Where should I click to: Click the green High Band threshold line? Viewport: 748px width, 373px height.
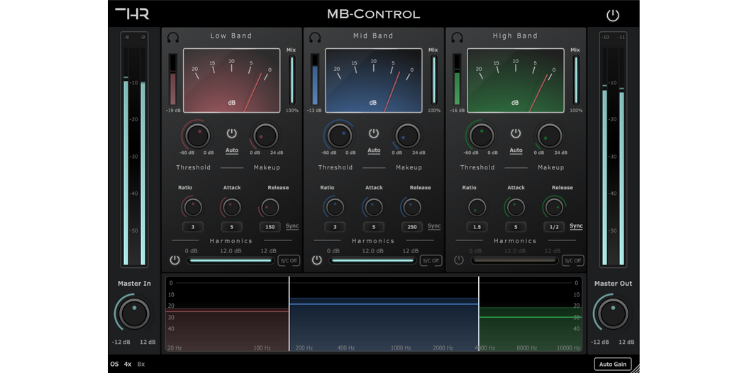[x=530, y=317]
